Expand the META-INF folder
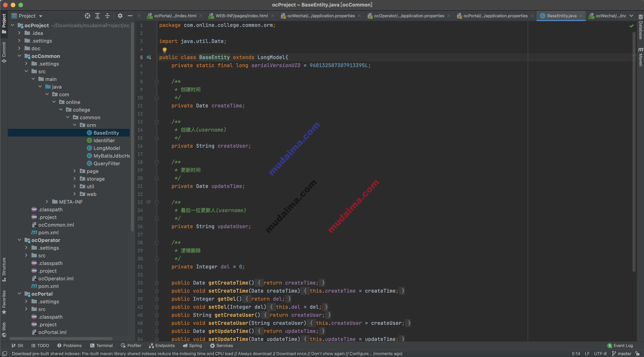This screenshot has width=644, height=357. [x=47, y=202]
